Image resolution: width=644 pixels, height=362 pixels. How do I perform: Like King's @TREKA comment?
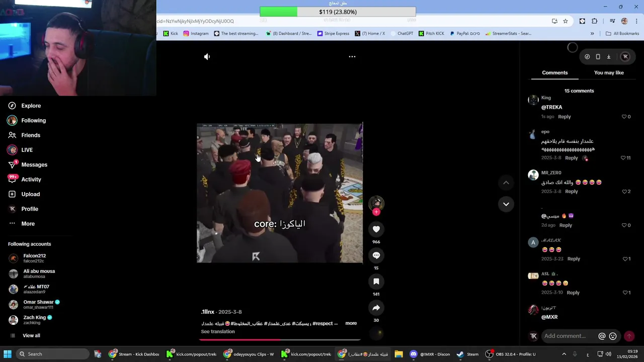pos(624,117)
